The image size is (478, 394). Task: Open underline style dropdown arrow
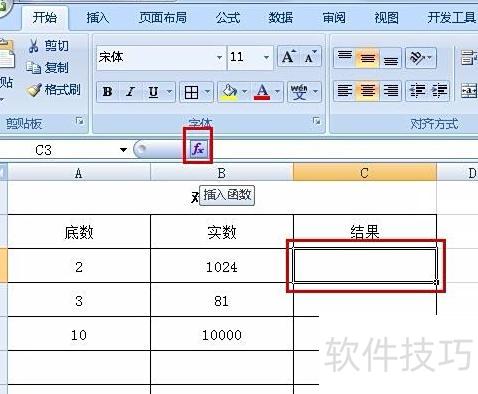(x=169, y=92)
